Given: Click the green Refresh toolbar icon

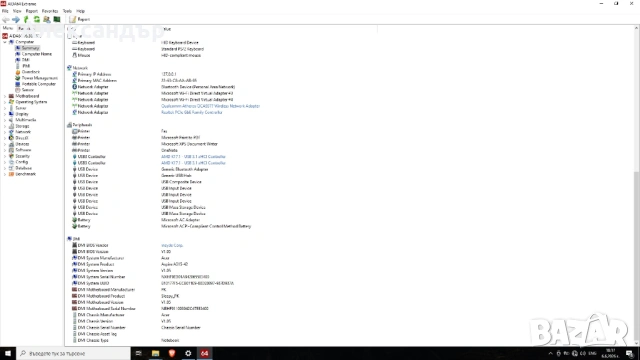Looking at the screenshot, I should pyautogui.click(x=36, y=20).
